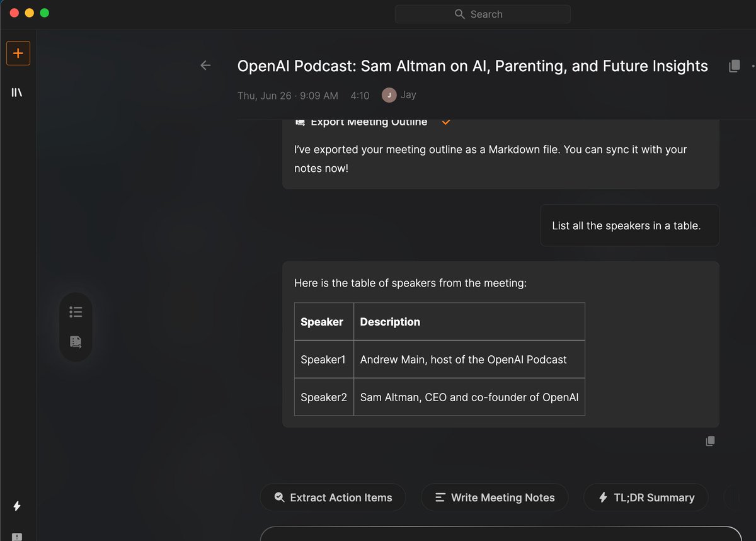Click the J avatar next to Jay
Screen dimensions: 756x541
(389, 95)
